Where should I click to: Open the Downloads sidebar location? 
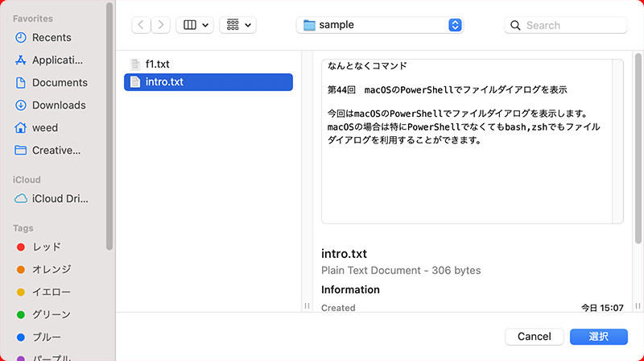[x=50, y=106]
